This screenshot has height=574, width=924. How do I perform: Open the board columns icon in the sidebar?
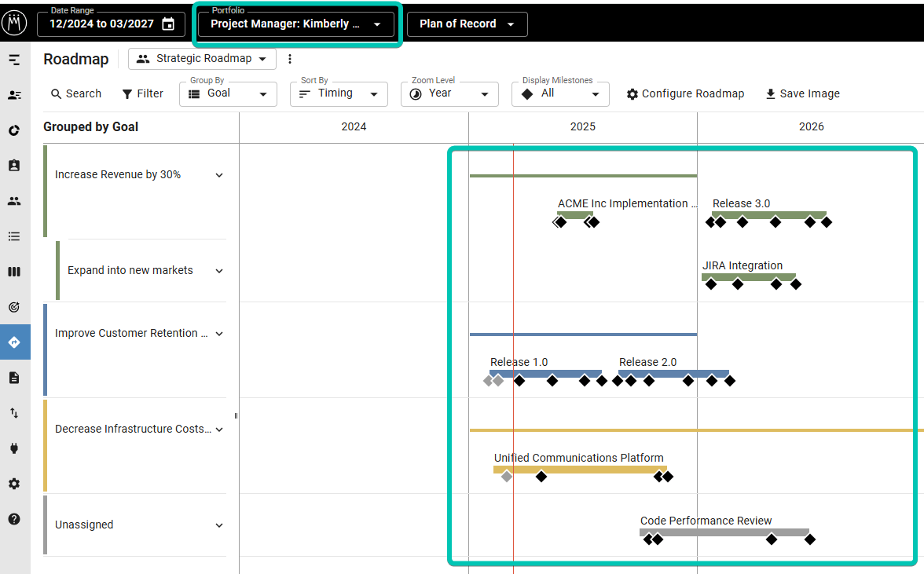pos(14,272)
